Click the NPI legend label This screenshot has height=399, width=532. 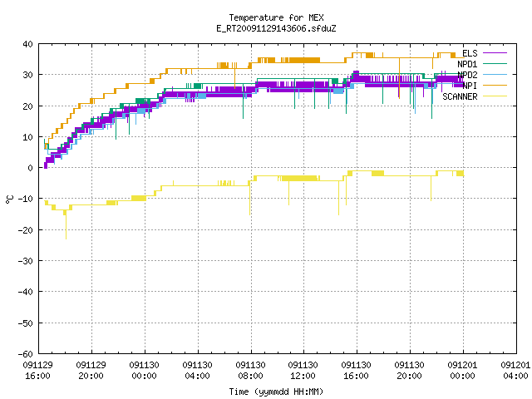[x=470, y=86]
